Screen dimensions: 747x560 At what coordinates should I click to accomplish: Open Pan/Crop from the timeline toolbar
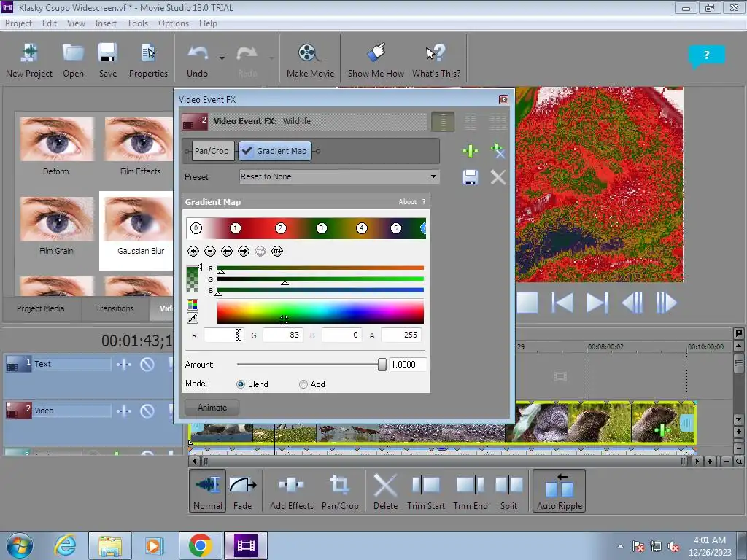pyautogui.click(x=340, y=491)
